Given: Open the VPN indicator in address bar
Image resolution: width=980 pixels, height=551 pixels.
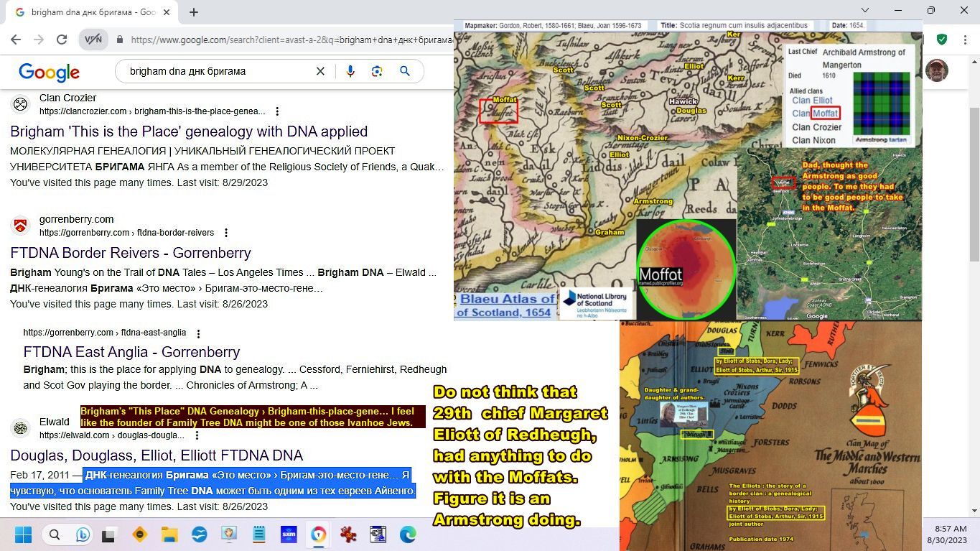Looking at the screenshot, I should pos(93,40).
